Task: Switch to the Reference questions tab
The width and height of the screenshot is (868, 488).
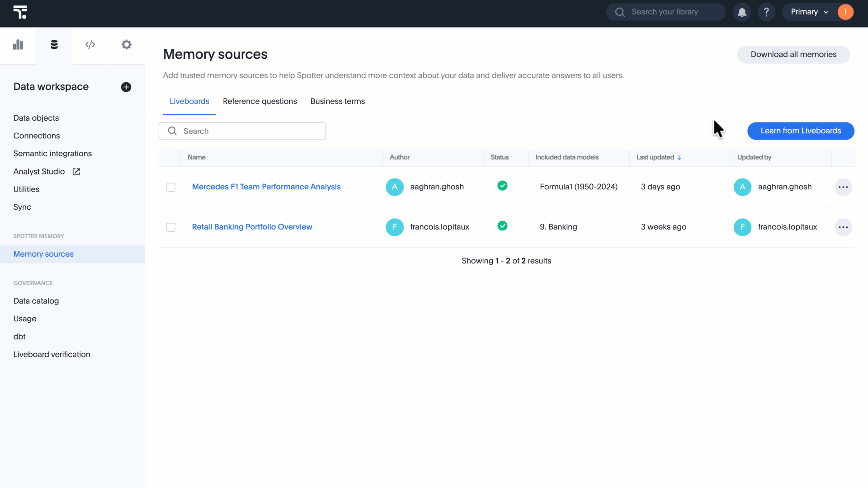Action: coord(260,101)
